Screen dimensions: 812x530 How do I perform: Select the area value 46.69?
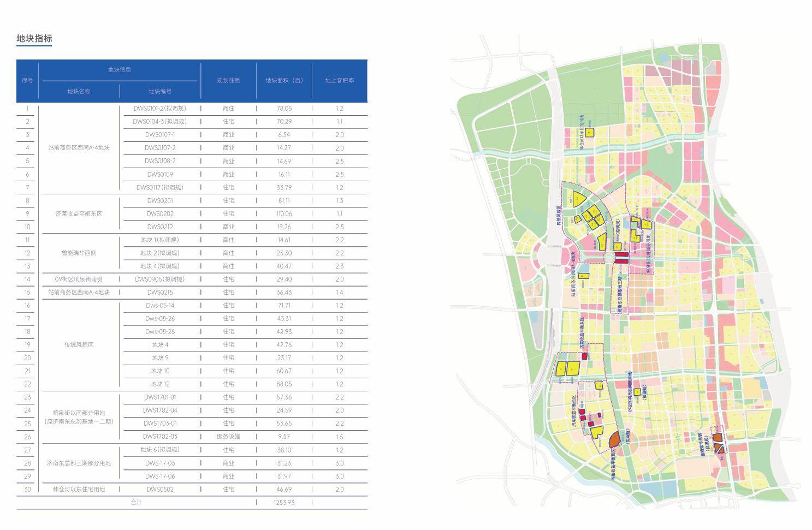tap(284, 489)
